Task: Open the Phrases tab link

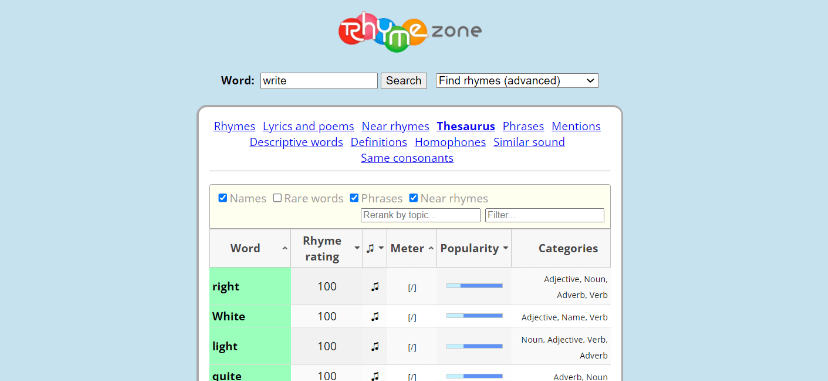Action: [x=523, y=126]
